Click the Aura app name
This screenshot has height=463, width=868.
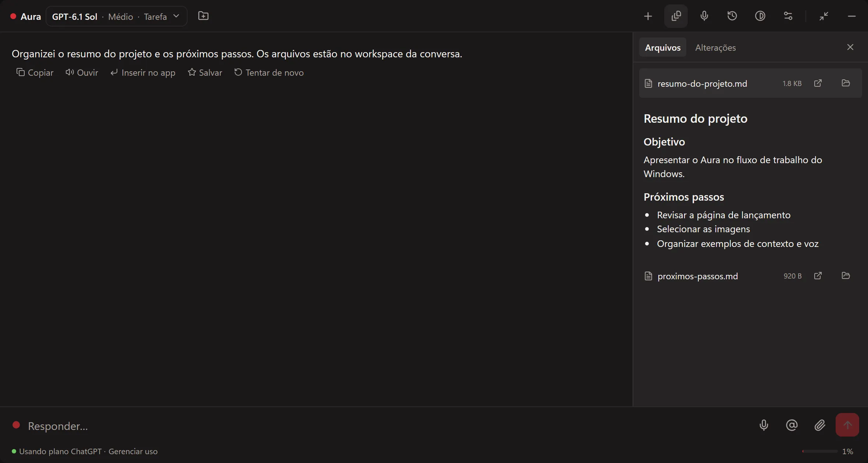[31, 17]
